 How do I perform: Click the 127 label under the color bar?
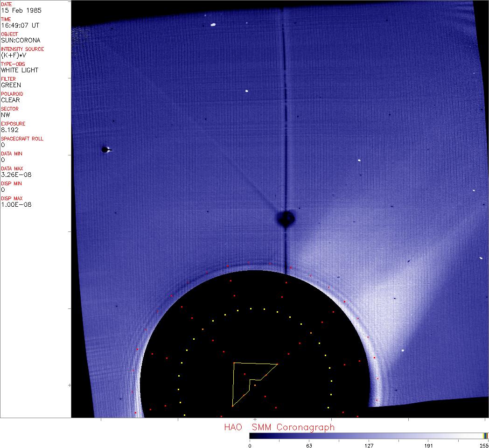pos(369,445)
